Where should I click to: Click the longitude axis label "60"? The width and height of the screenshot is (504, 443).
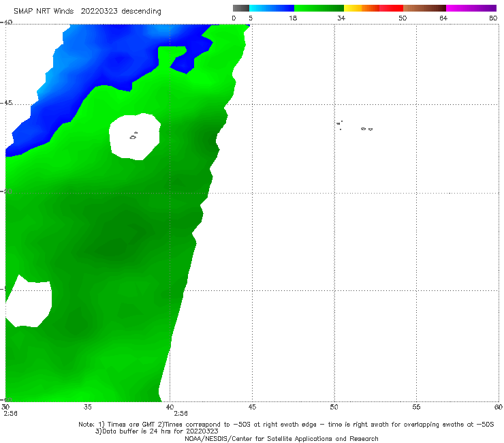coord(499,408)
